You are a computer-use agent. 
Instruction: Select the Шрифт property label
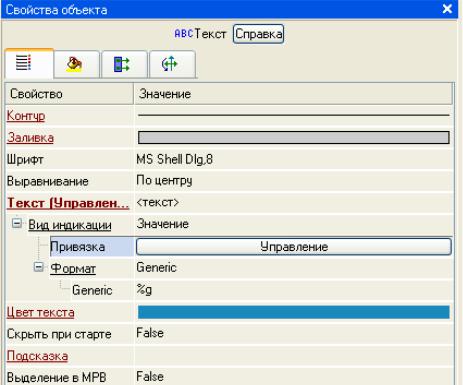click(x=25, y=159)
